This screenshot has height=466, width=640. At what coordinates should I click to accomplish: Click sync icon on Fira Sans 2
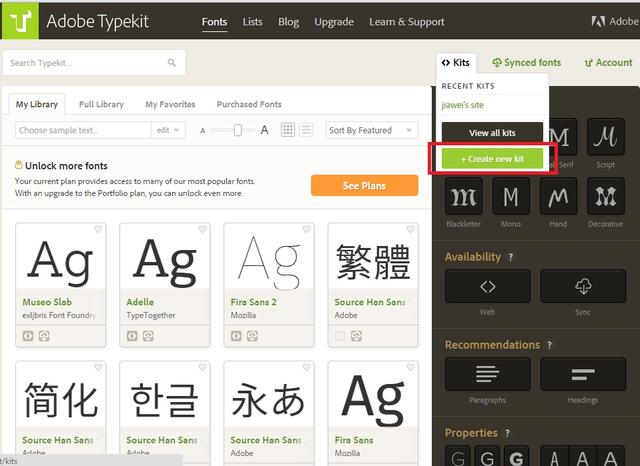coord(253,336)
